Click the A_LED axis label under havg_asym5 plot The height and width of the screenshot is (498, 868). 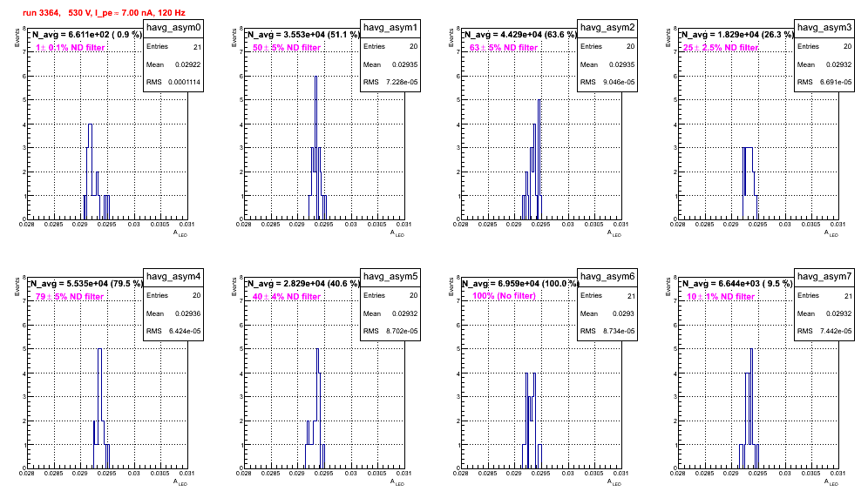397,482
